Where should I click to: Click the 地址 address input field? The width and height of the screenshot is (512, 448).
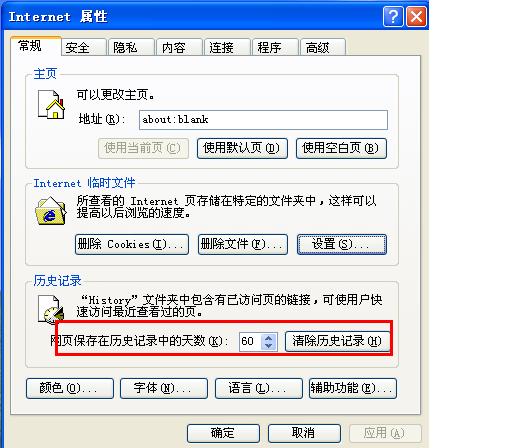(263, 120)
